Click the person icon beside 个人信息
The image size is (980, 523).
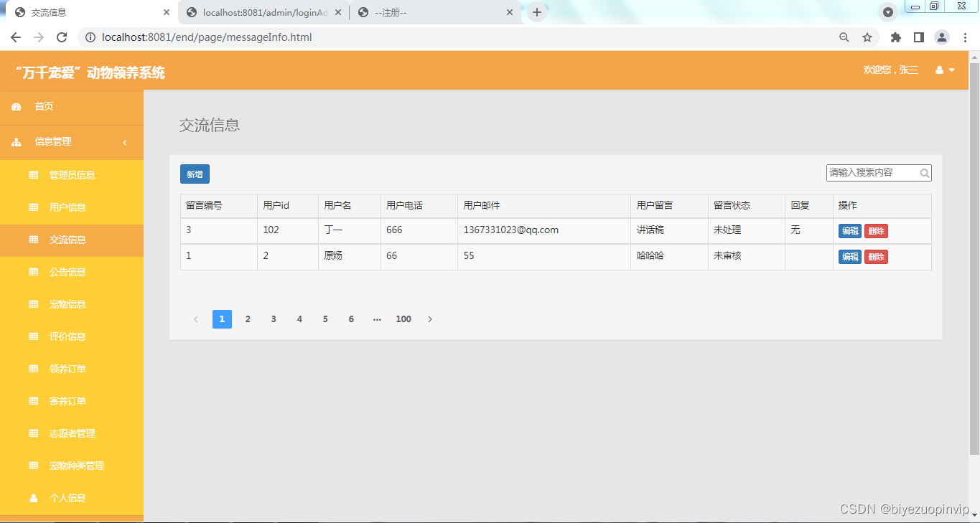click(33, 498)
